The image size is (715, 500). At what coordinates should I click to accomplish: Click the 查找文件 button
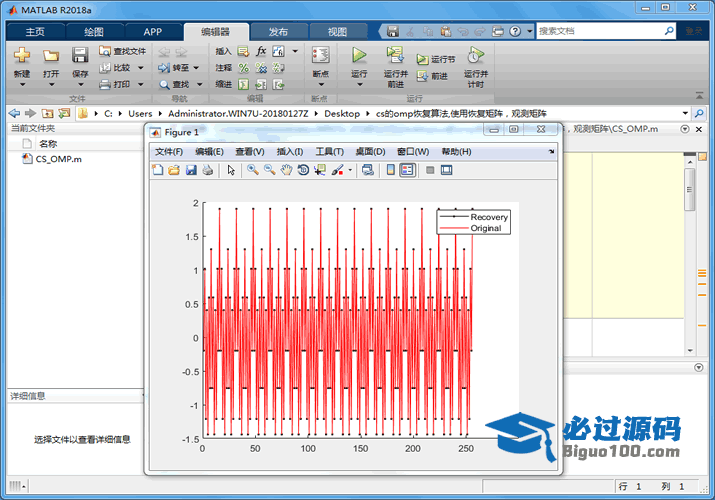[122, 51]
